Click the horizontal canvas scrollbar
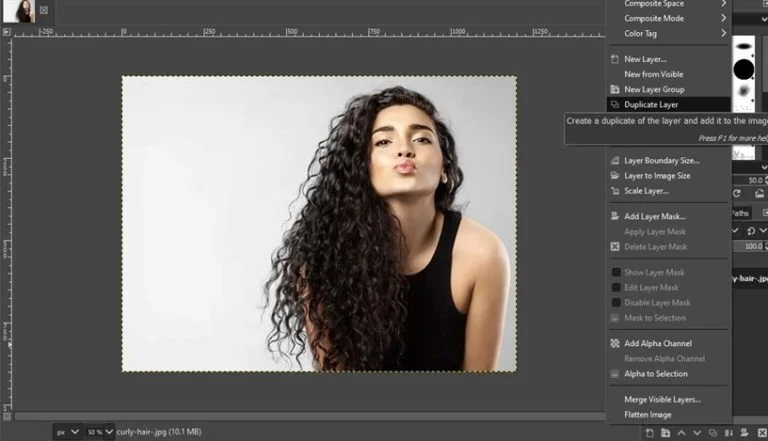The width and height of the screenshot is (768, 441). (x=310, y=417)
